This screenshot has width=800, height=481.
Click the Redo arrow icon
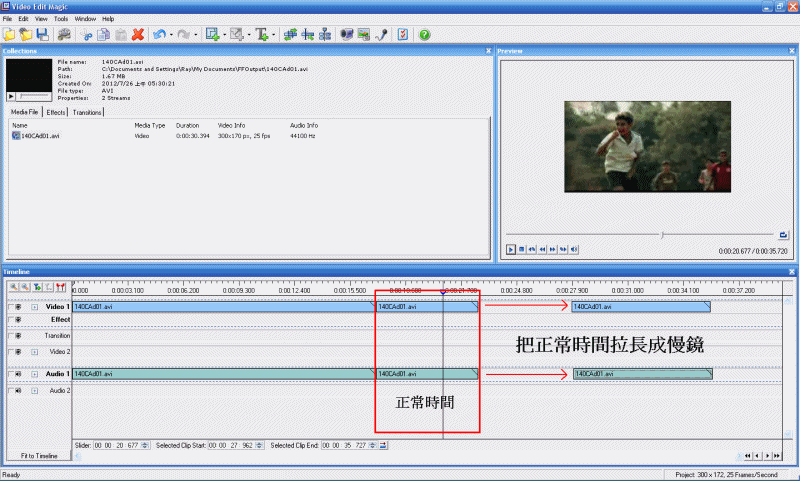[184, 35]
